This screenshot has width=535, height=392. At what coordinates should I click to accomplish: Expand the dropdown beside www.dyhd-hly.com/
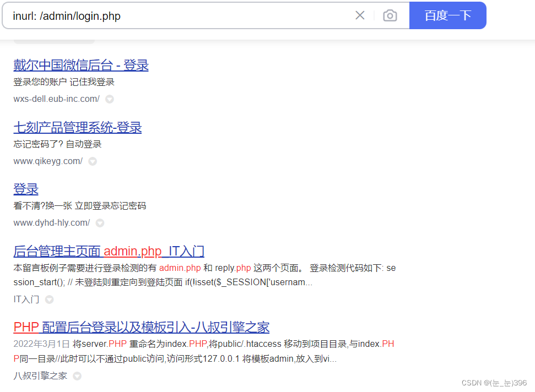tap(100, 223)
